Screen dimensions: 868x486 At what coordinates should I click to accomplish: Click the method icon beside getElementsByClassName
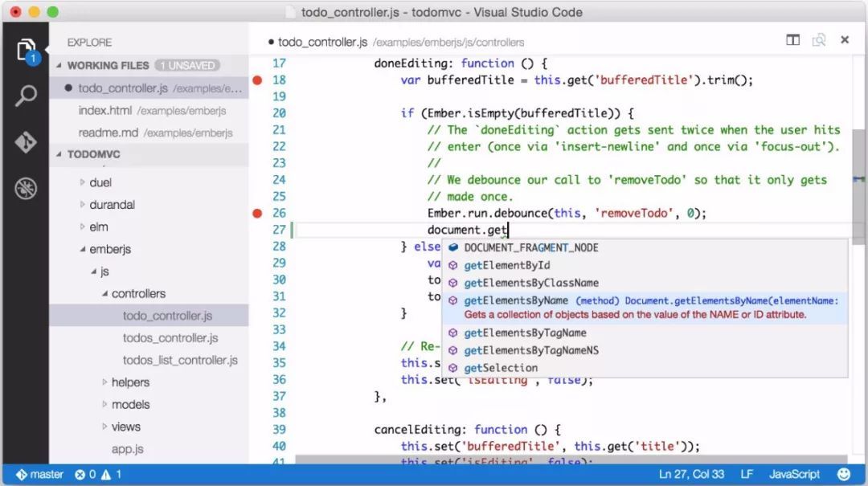(452, 283)
